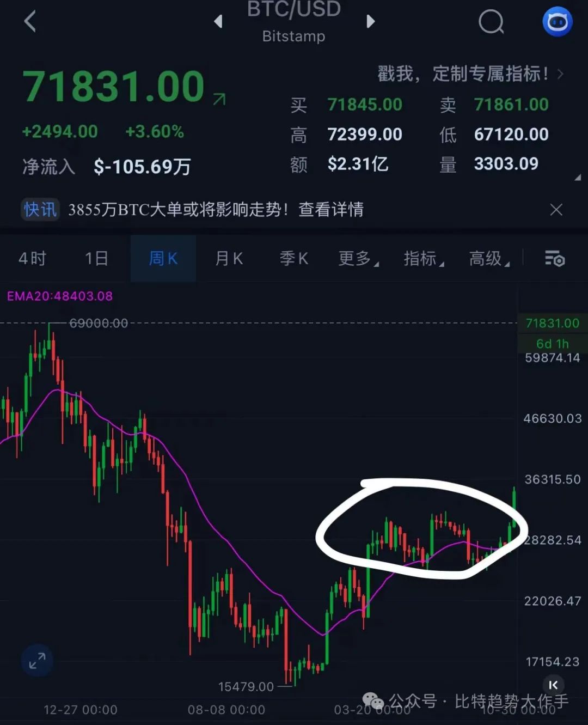Open chart settings list icon
The image size is (588, 725).
pos(555,258)
